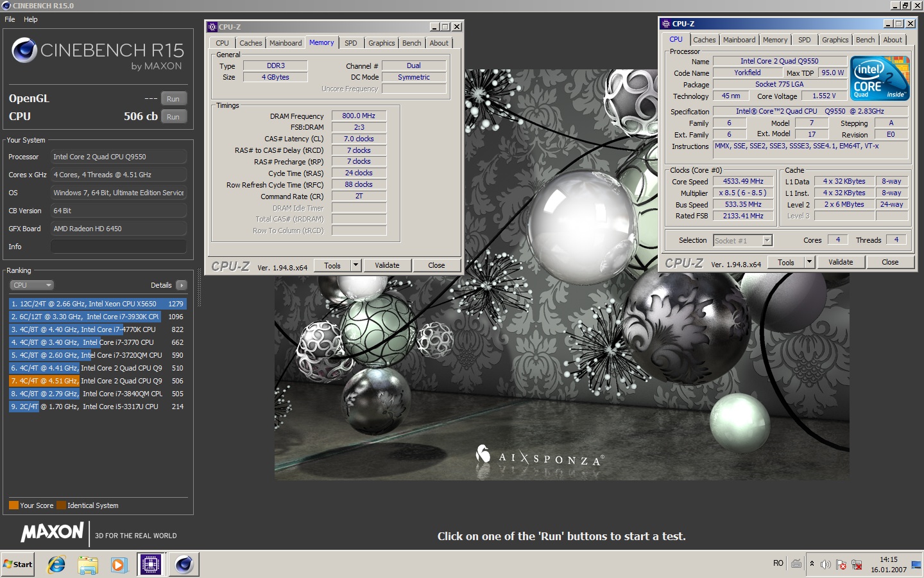Show hidden tray icons arrow
924x578 pixels.
click(812, 564)
